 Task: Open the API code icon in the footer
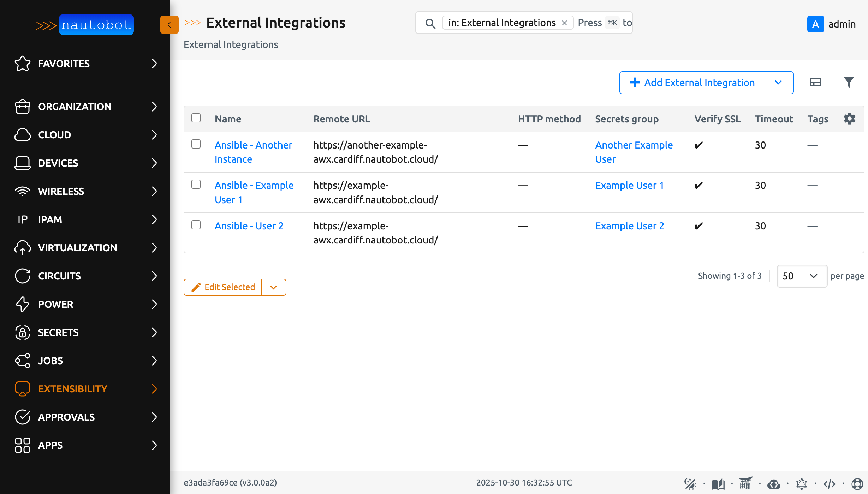(830, 483)
